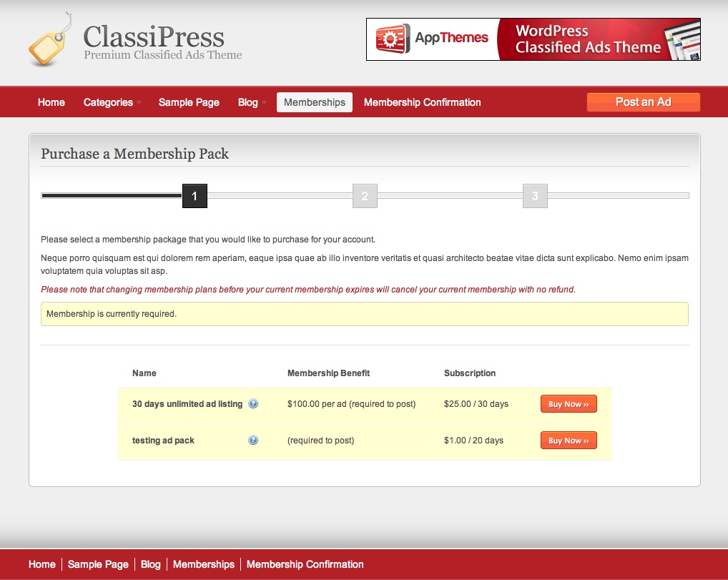Open Memberships link in the footer
Screen dimensions: 728x580
[203, 564]
